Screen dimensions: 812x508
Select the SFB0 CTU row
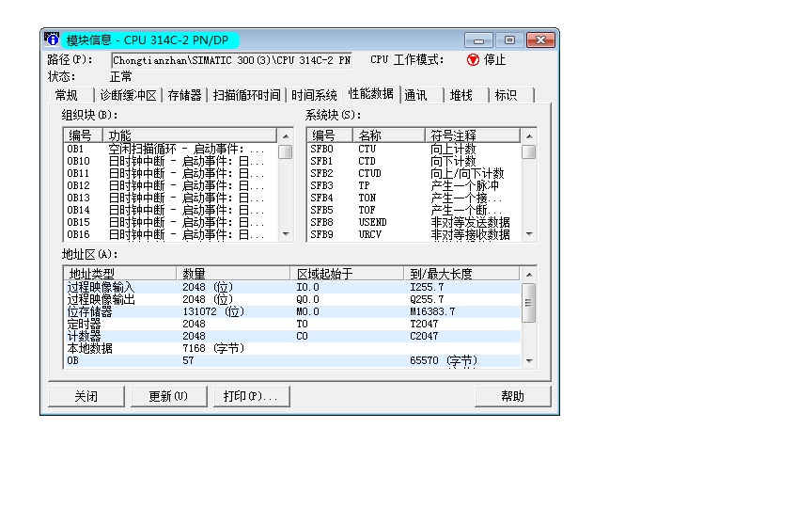pos(414,149)
